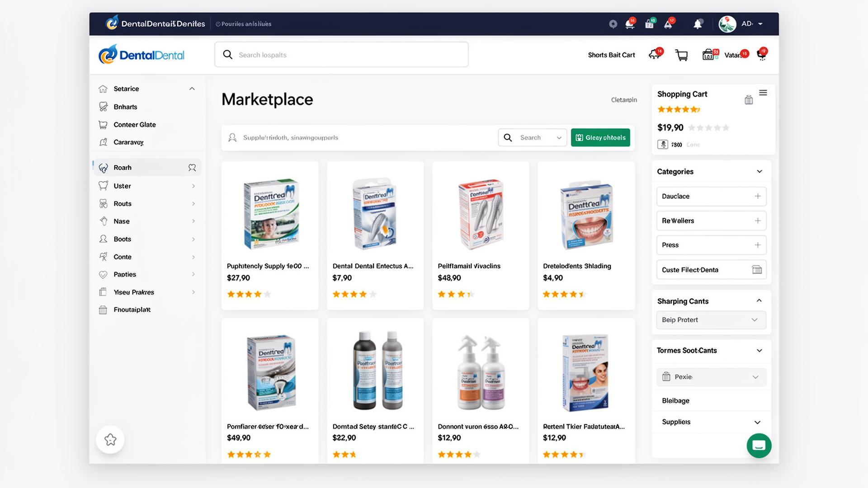Open user avatar in top bar
The height and width of the screenshot is (488, 868).
point(727,24)
